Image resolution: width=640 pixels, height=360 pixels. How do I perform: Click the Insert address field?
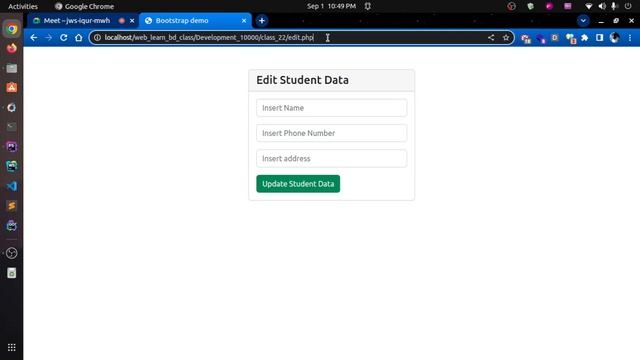331,158
